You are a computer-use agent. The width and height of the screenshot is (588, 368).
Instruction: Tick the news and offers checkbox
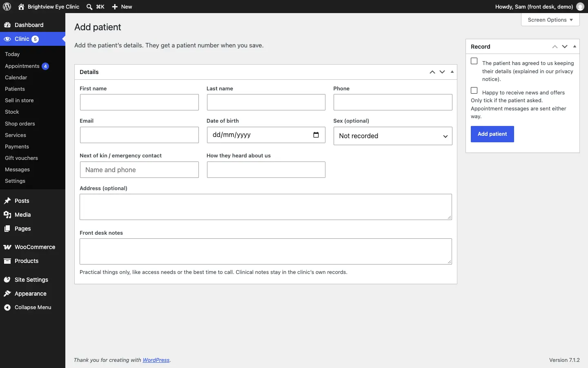(x=474, y=91)
